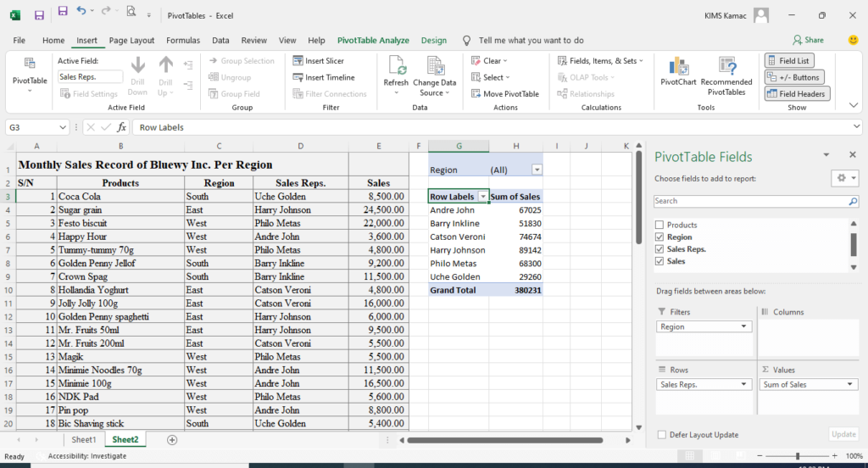The height and width of the screenshot is (468, 868).
Task: Toggle the Field List button
Action: (789, 61)
